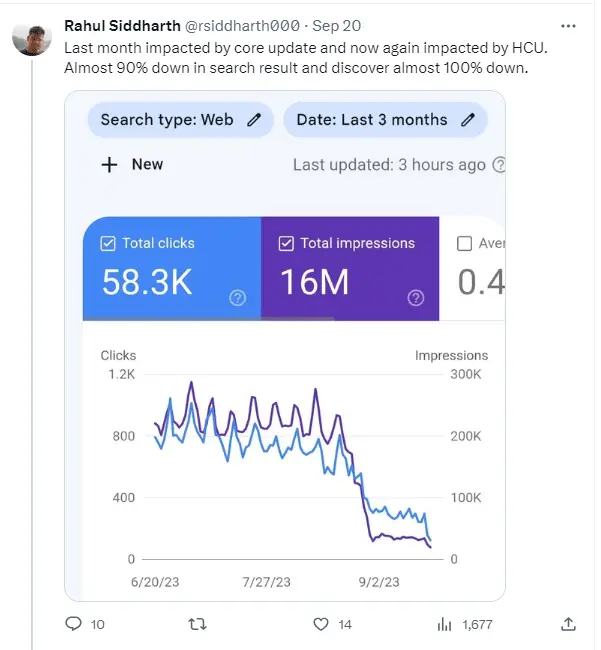The width and height of the screenshot is (601, 650).
Task: Click the share upload icon
Action: point(568,623)
